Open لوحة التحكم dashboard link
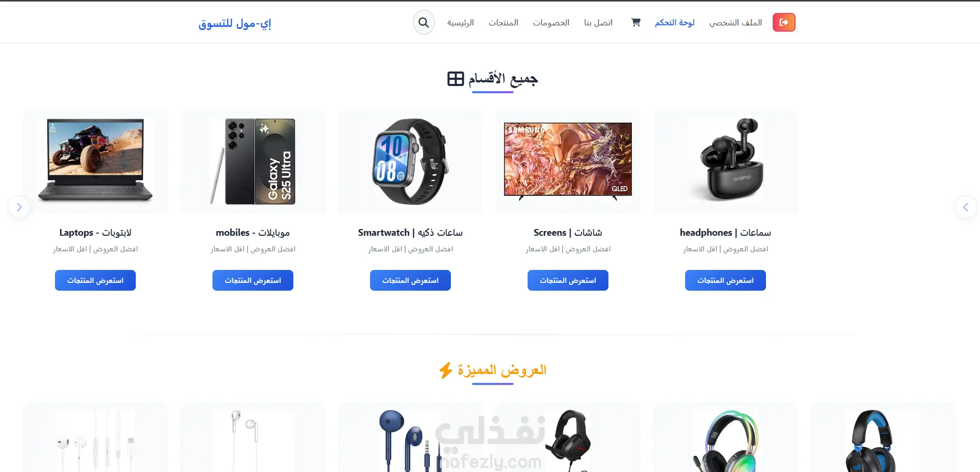 pos(675,23)
